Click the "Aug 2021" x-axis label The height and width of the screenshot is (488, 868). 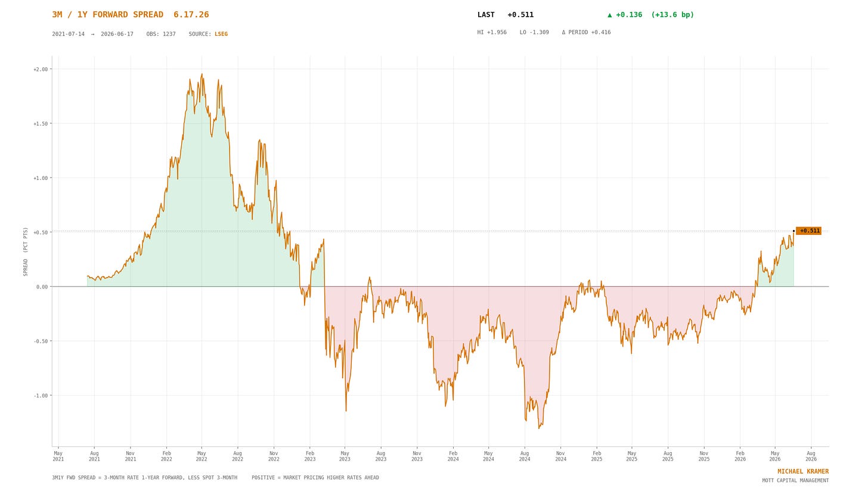pos(94,456)
